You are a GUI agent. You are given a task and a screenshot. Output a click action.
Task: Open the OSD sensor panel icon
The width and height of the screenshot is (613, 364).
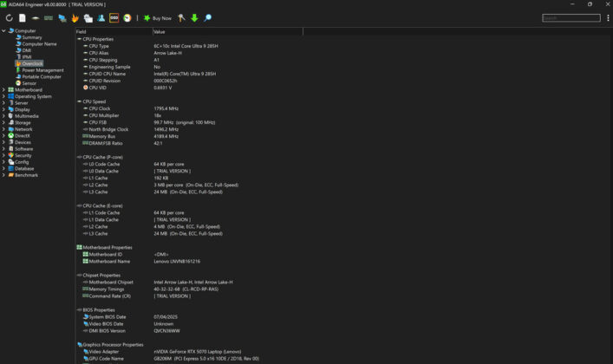(114, 18)
